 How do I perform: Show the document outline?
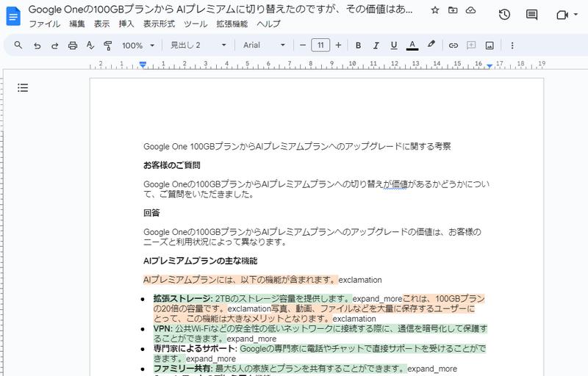23,88
